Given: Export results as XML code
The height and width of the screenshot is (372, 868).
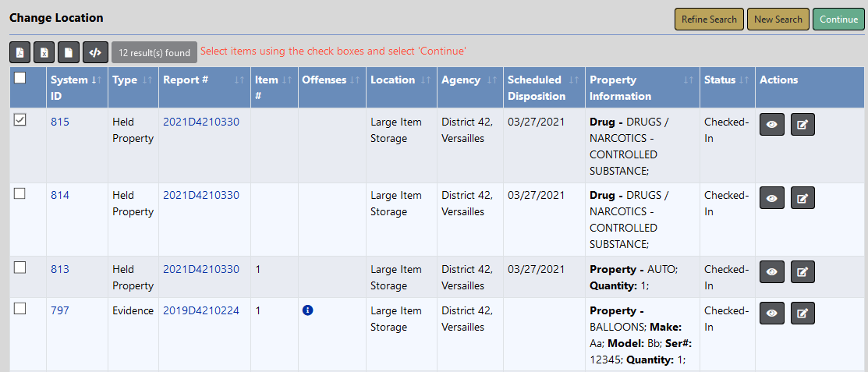Looking at the screenshot, I should 95,52.
